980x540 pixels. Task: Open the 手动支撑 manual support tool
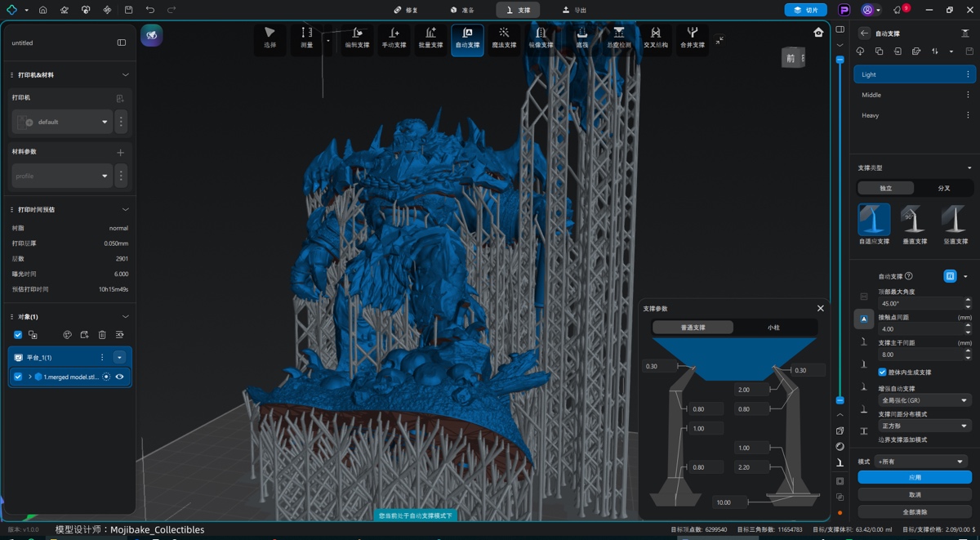[394, 38]
